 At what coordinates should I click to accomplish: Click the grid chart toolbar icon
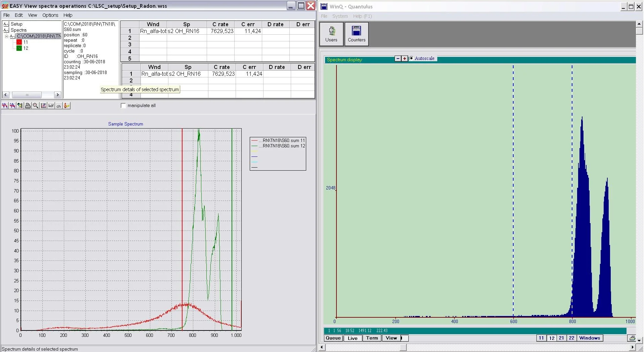tap(43, 106)
